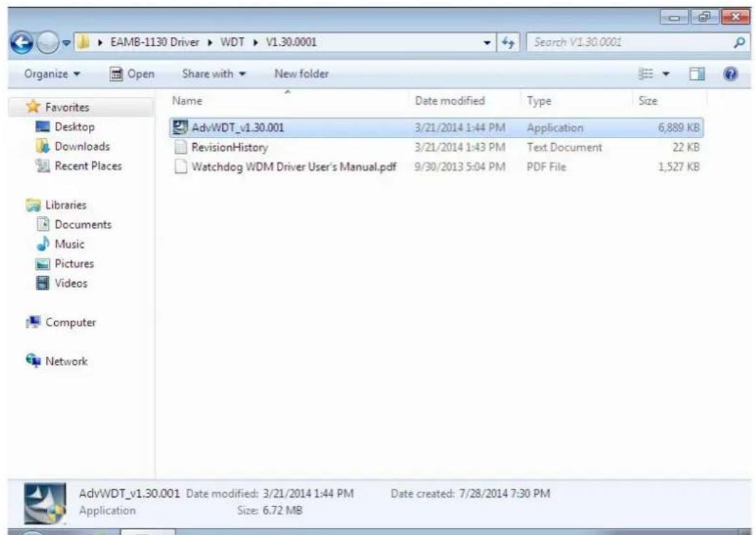Open Desktop in the navigation pane

[x=74, y=126]
